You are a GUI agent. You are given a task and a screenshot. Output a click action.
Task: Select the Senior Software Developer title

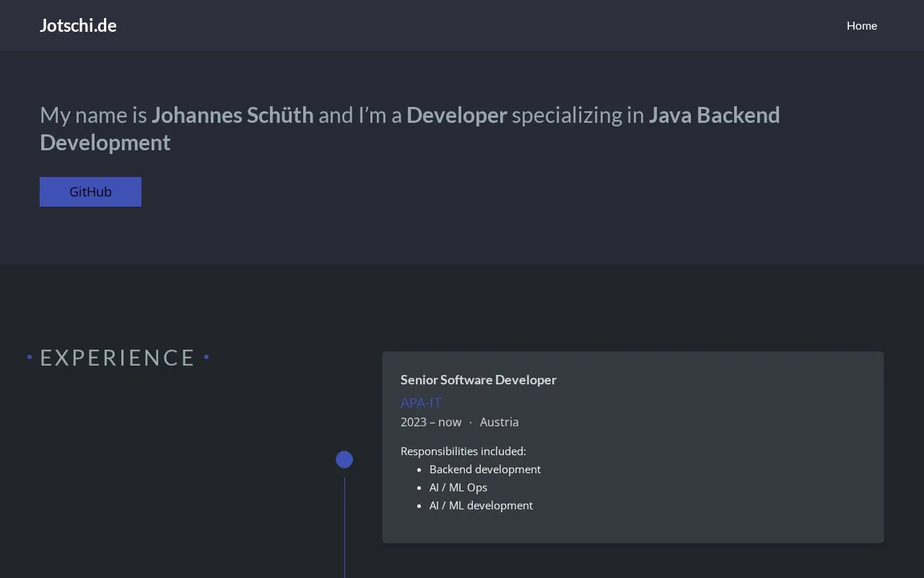(x=479, y=379)
